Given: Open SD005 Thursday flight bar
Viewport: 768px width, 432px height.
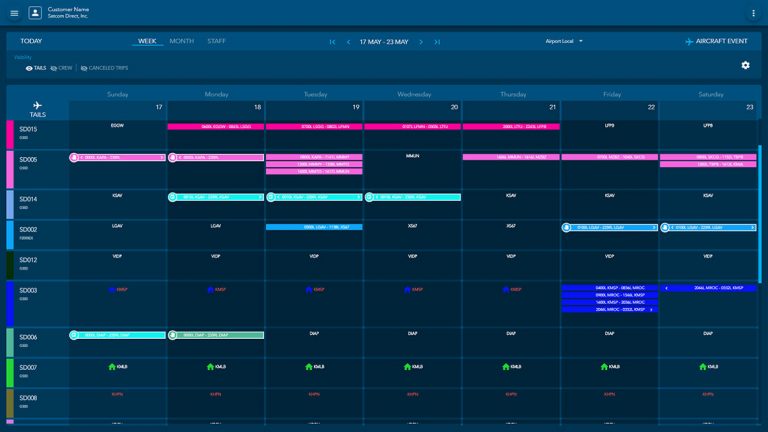Looking at the screenshot, I should [511, 157].
